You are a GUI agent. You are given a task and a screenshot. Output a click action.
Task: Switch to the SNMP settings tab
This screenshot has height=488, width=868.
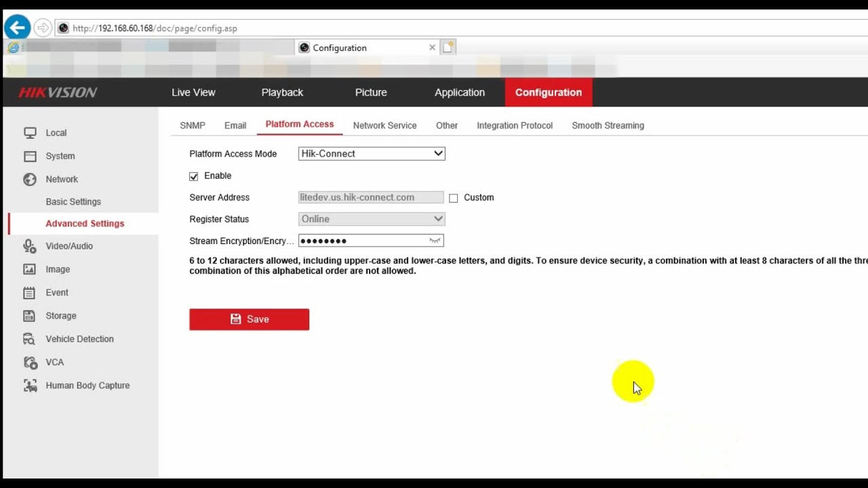(x=193, y=125)
